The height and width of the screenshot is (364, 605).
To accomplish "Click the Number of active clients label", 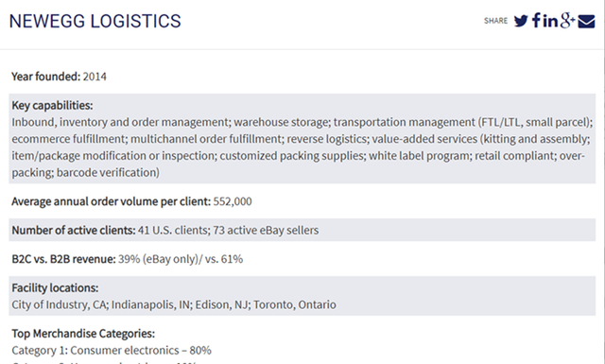I will click(x=74, y=230).
